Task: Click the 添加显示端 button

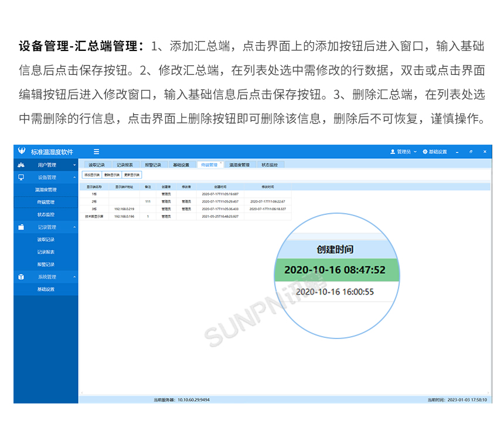Action: [x=92, y=174]
